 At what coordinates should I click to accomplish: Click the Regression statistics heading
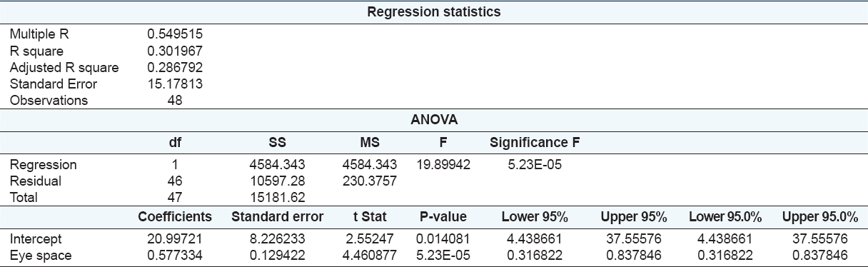(433, 12)
